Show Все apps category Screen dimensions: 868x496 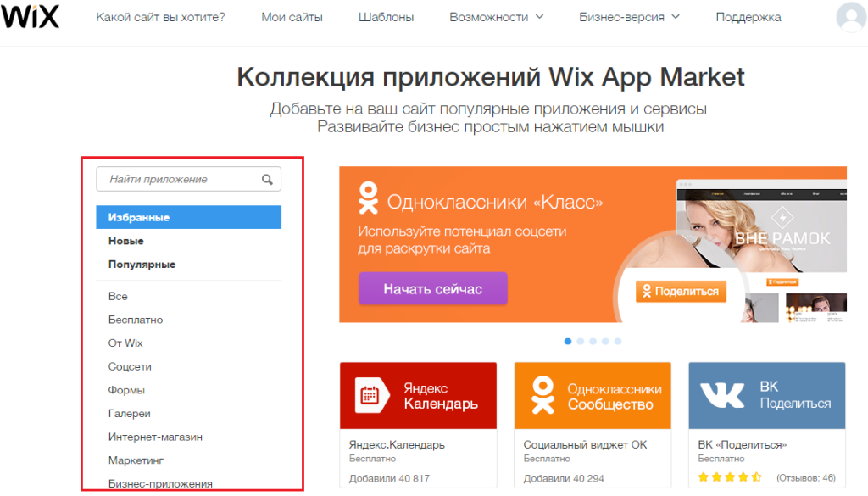(118, 296)
